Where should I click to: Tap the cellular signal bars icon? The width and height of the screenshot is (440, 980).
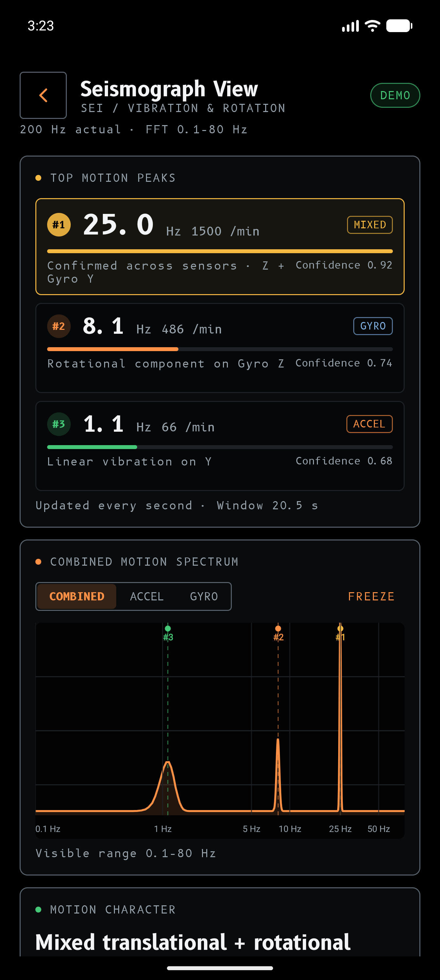(350, 26)
